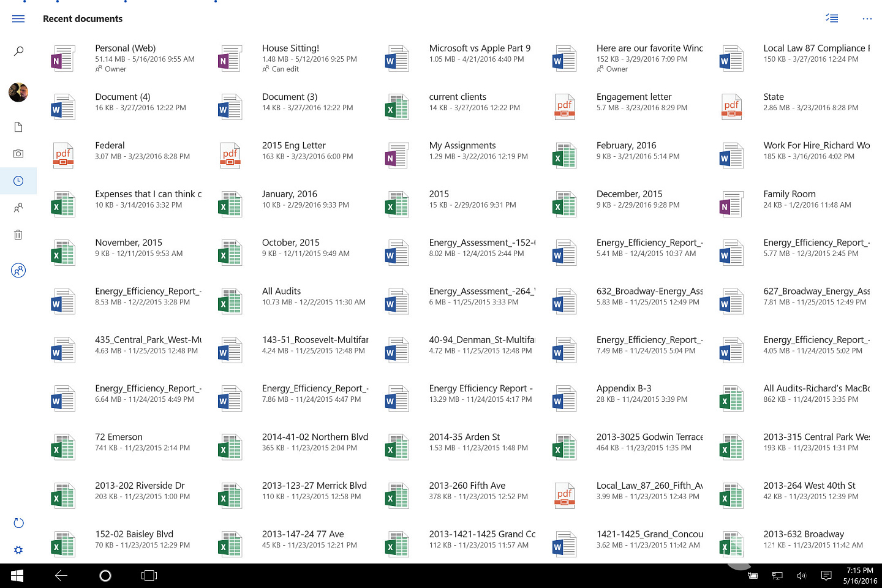The height and width of the screenshot is (588, 882).
Task: Click the Federal PDF icon
Action: tap(62, 156)
